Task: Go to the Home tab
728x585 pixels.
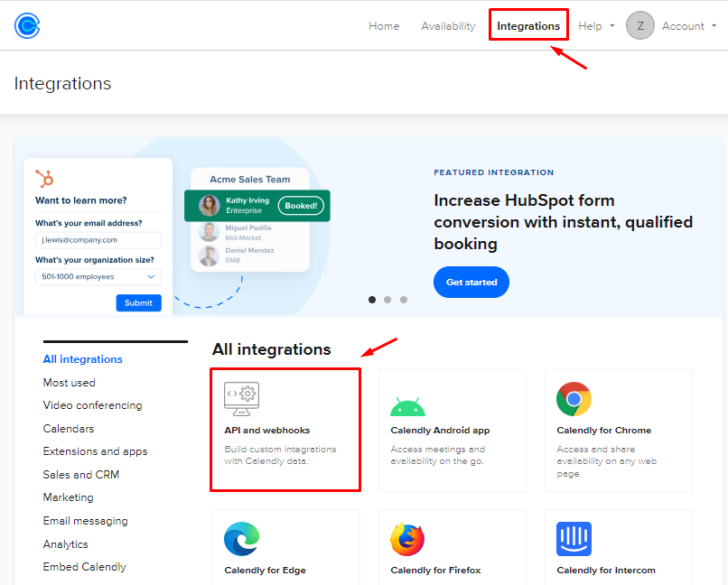Action: (384, 26)
